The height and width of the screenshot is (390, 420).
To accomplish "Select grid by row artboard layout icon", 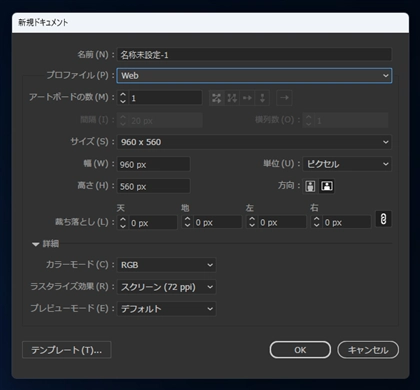I will pos(216,98).
